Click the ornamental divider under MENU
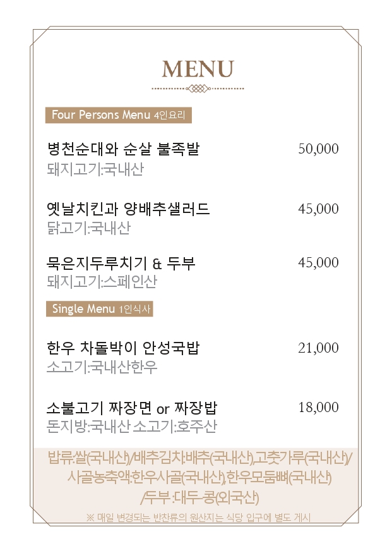 tap(198, 88)
